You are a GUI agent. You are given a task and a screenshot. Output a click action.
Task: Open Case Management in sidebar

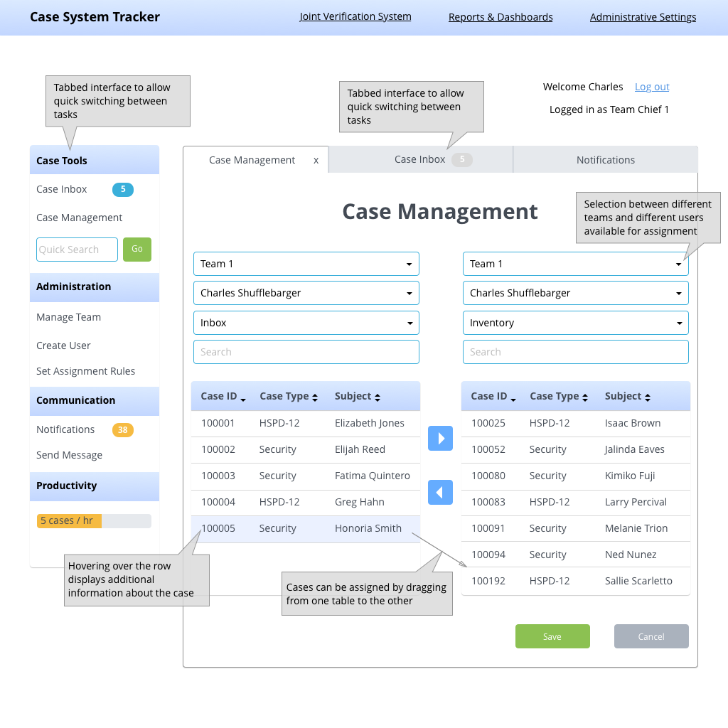pos(80,218)
